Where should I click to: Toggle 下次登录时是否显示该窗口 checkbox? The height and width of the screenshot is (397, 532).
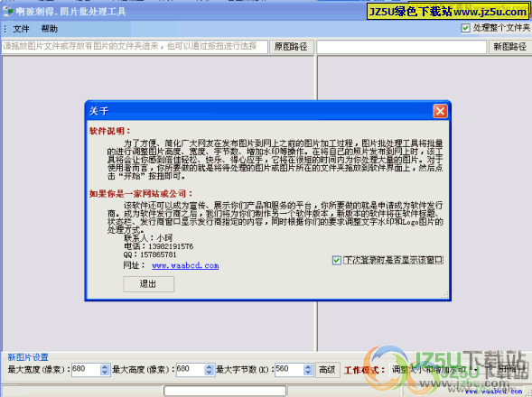click(x=336, y=261)
